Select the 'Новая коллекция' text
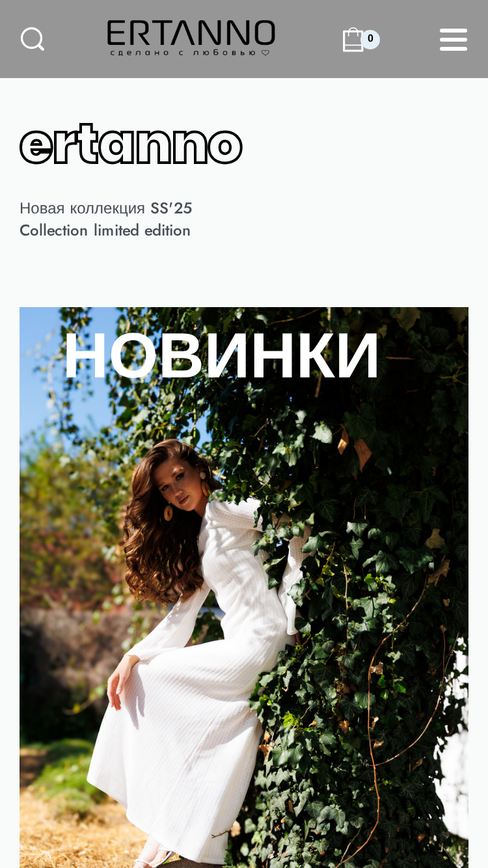The image size is (488, 868). click(82, 208)
